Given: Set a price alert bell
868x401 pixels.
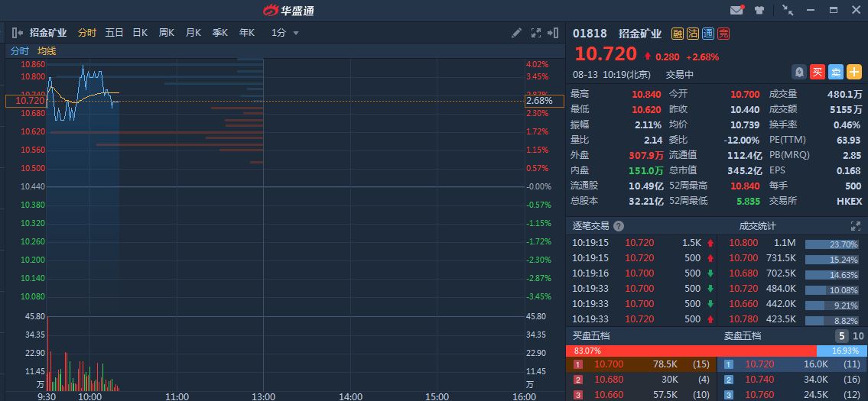Looking at the screenshot, I should click(x=799, y=72).
